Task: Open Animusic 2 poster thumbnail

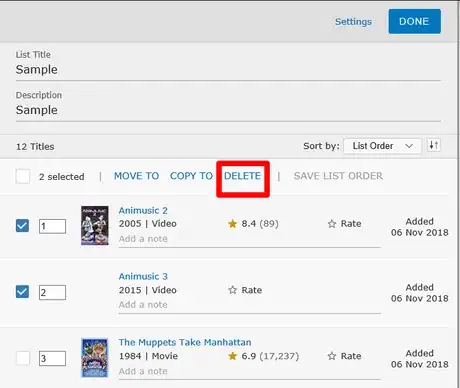Action: click(95, 225)
